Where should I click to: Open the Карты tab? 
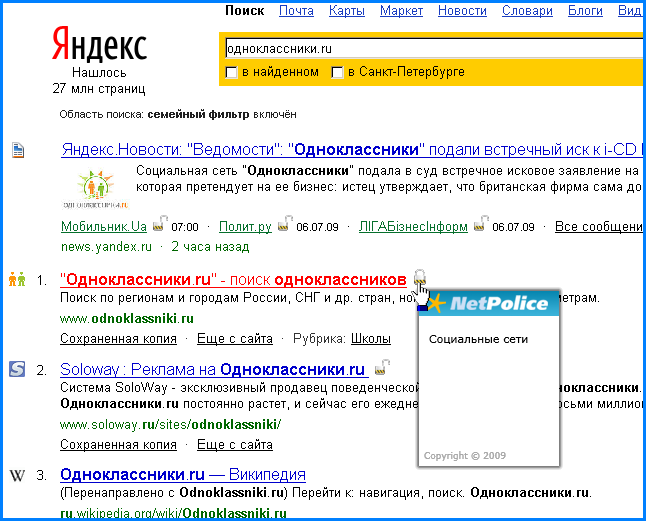click(x=347, y=10)
